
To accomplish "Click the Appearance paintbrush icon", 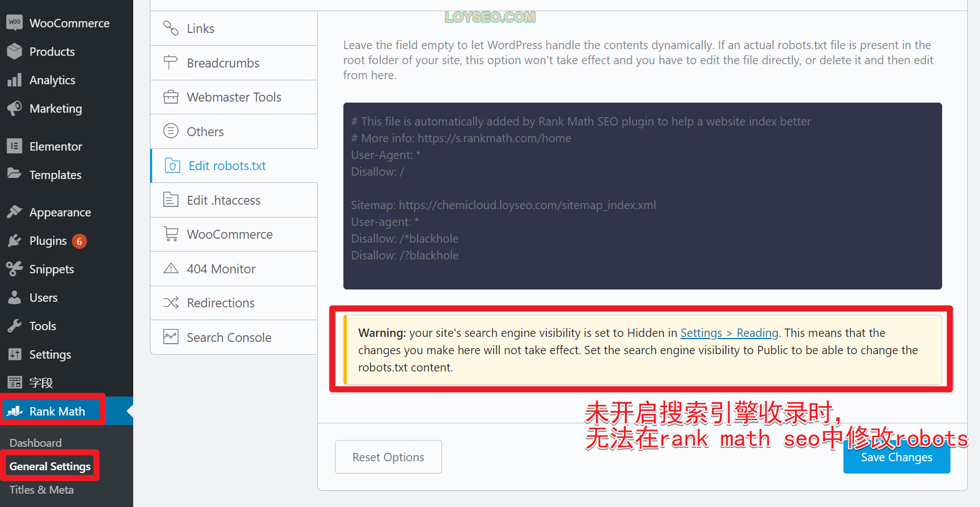I will pos(14,212).
